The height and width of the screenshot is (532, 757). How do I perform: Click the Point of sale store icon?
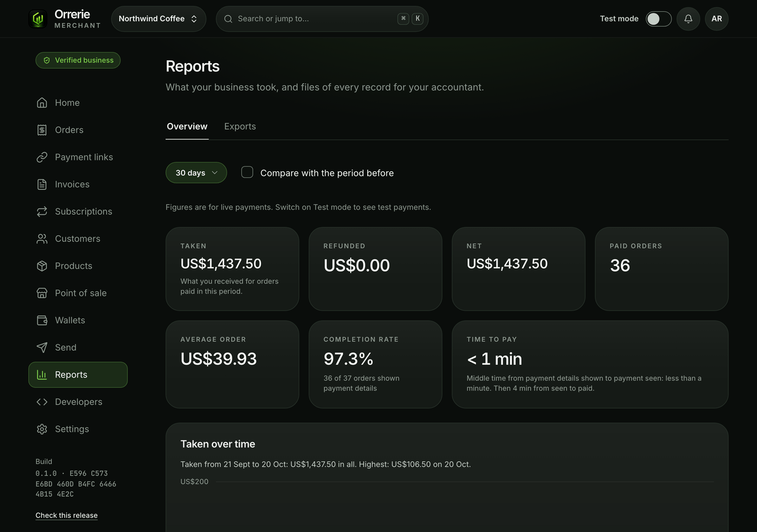click(42, 293)
